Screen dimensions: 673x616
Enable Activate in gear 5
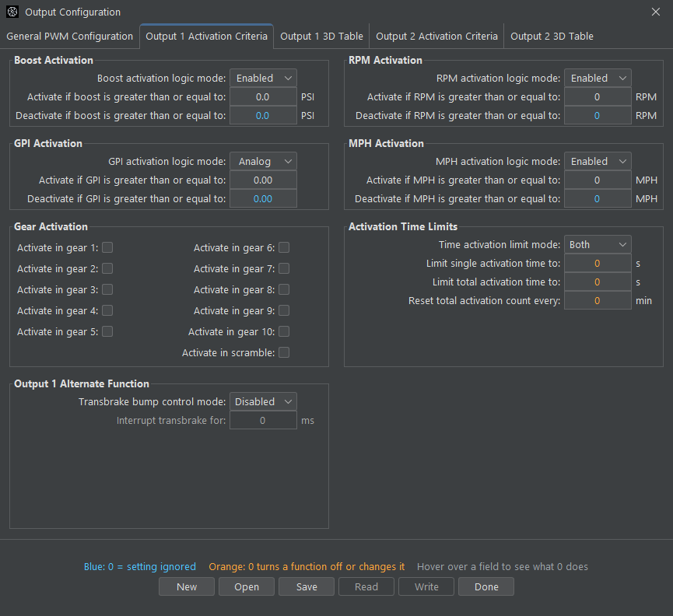pos(107,331)
